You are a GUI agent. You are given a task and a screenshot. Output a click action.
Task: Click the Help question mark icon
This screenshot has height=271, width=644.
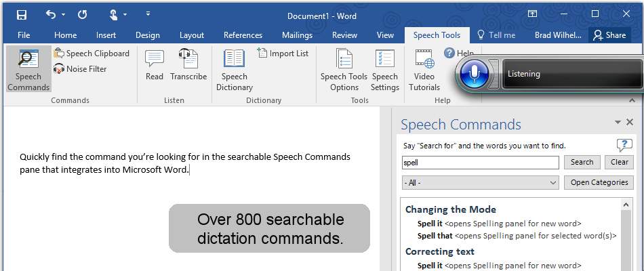pyautogui.click(x=449, y=53)
